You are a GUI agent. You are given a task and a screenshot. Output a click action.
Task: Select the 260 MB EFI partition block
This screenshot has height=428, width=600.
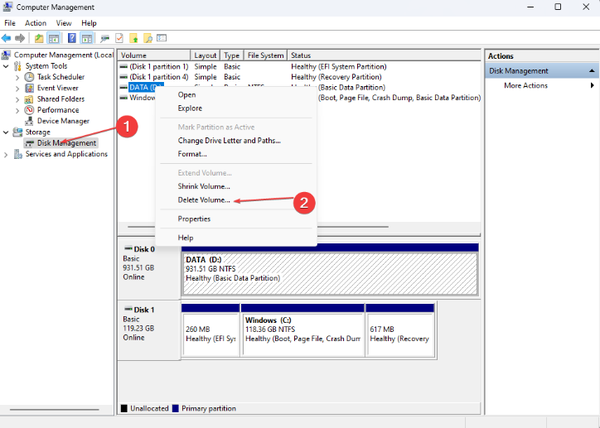[x=210, y=334]
